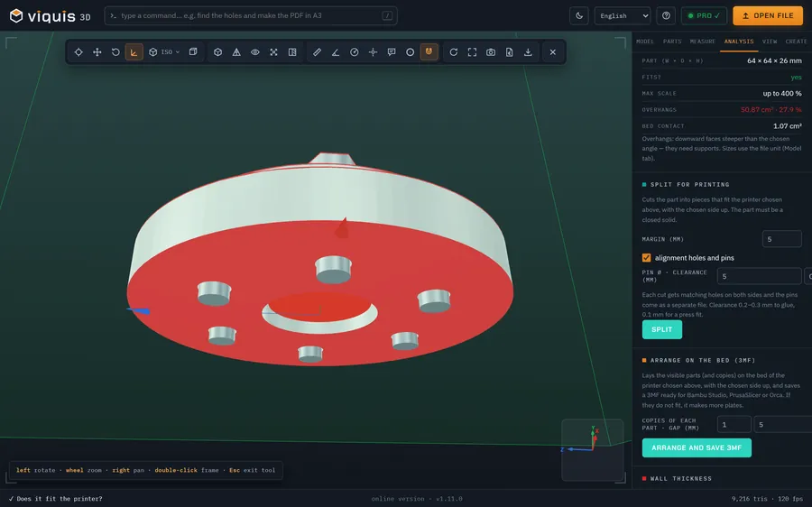This screenshot has width=812, height=507.
Task: Click the 'up to 400 %' max scale value
Action: 782,93
